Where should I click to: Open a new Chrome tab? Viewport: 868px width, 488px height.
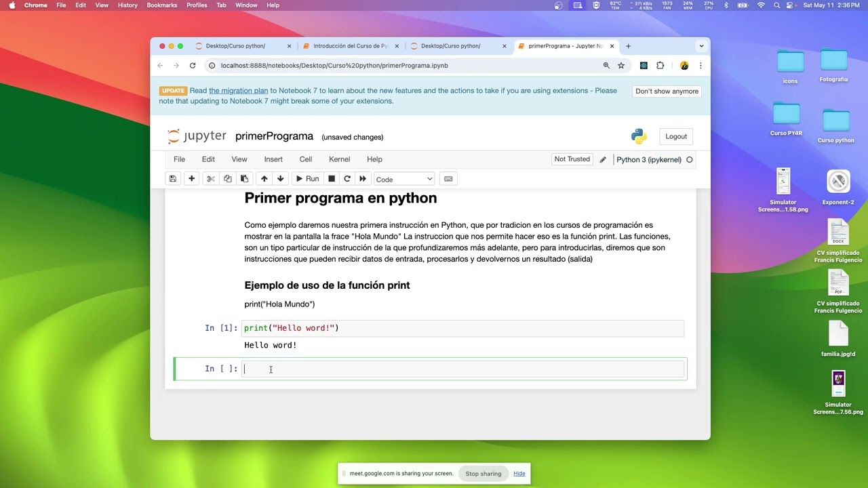tap(628, 46)
